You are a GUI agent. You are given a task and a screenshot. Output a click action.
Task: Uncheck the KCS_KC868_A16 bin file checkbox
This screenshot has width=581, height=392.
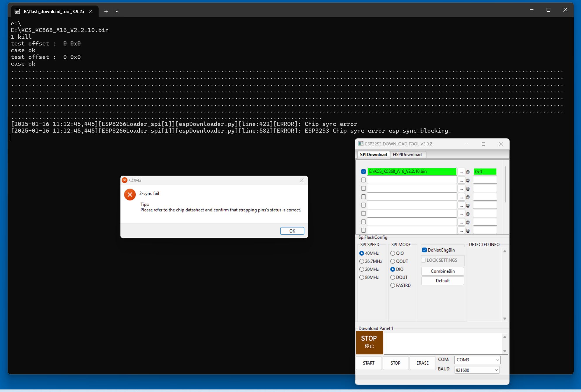point(363,172)
